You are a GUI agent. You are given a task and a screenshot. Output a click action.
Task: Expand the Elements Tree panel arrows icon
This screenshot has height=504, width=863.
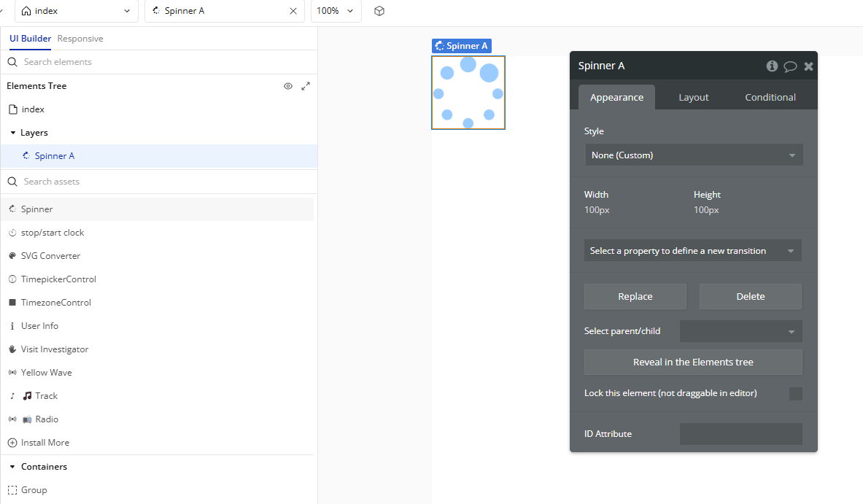tap(306, 86)
